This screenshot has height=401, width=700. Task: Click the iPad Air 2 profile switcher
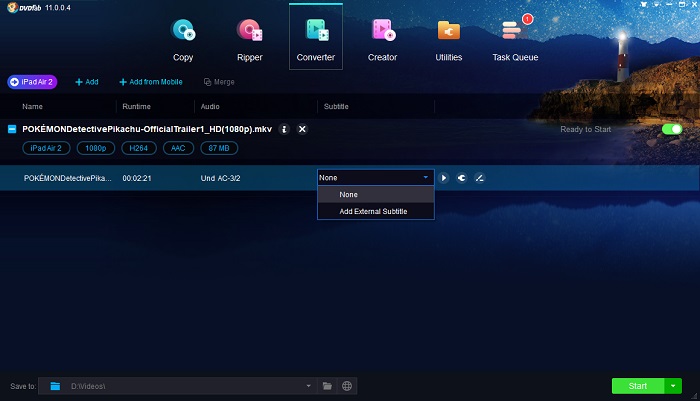point(32,82)
